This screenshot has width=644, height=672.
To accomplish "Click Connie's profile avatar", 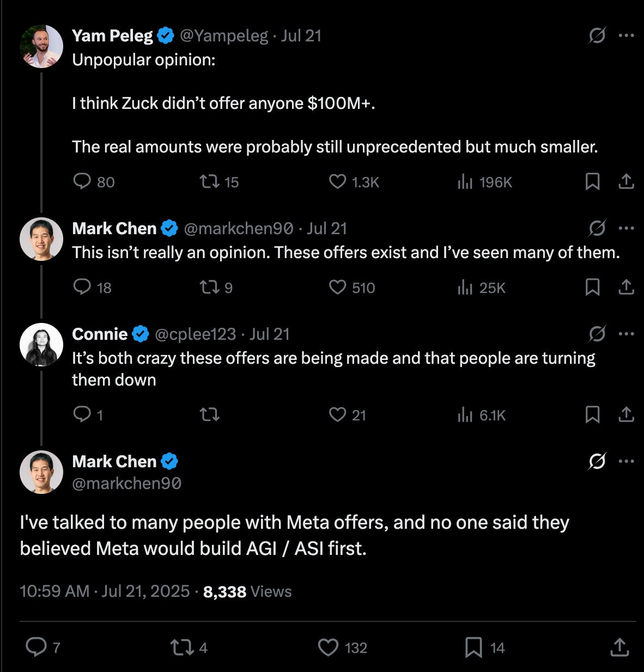I will pyautogui.click(x=41, y=344).
